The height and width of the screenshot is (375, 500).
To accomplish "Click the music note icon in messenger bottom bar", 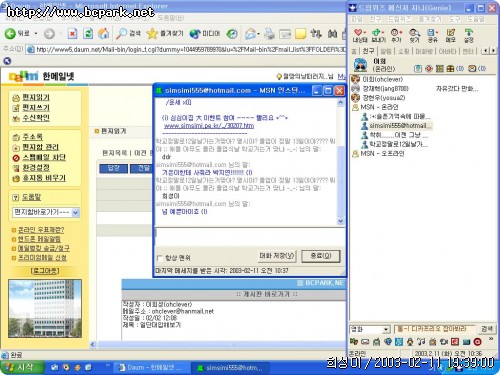I will [x=421, y=342].
